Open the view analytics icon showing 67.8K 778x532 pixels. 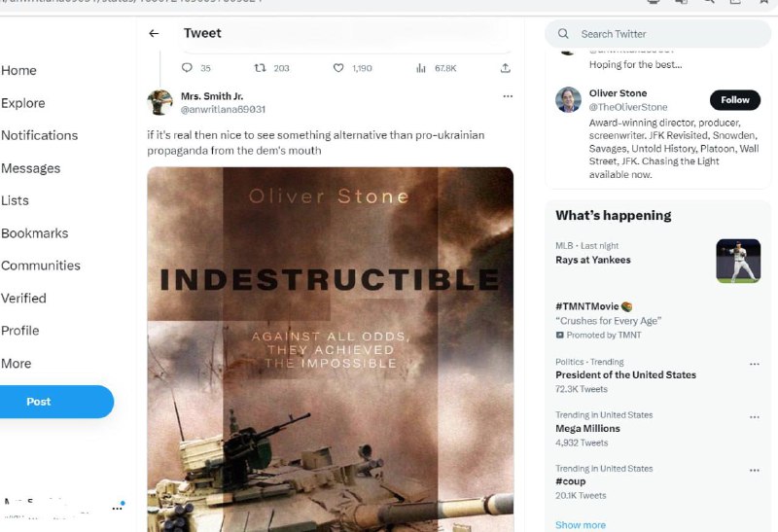click(x=421, y=68)
